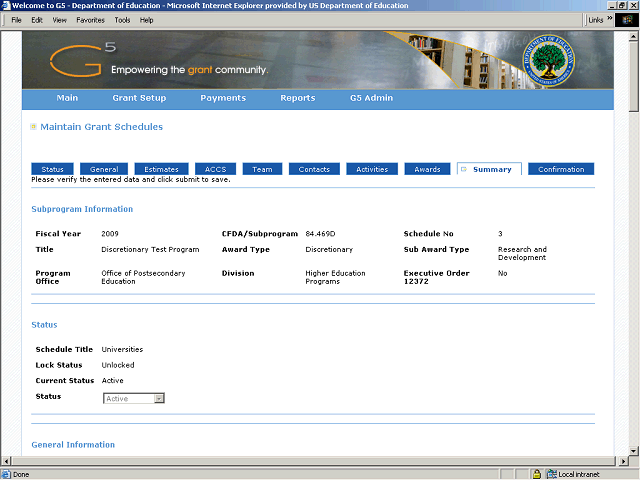
Task: Switch to the Confirmation tab
Action: [x=561, y=169]
